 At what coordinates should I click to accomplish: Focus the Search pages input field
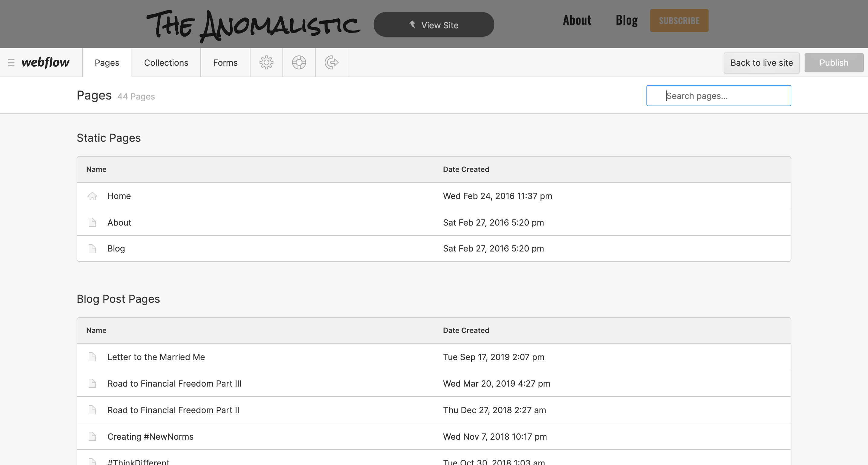(x=718, y=96)
